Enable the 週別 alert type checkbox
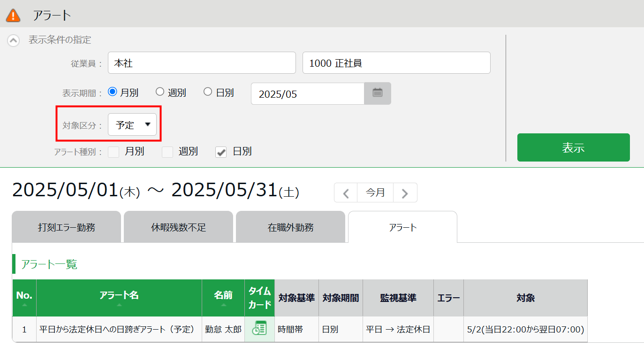Image resolution: width=644 pixels, height=355 pixels. coord(167,152)
